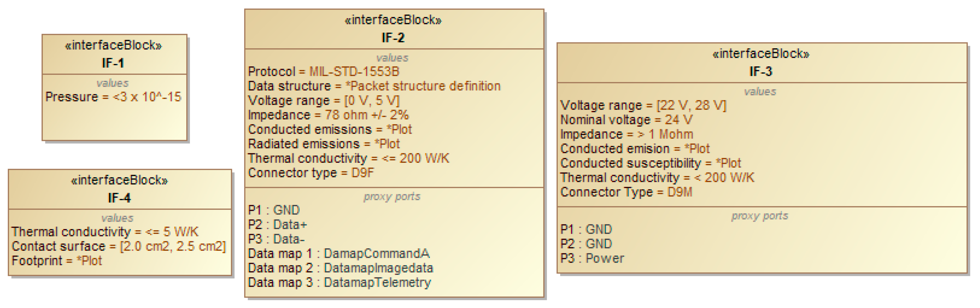The height and width of the screenshot is (308, 980).
Task: Click Data map 1 DamapCommandA port
Action: [339, 253]
